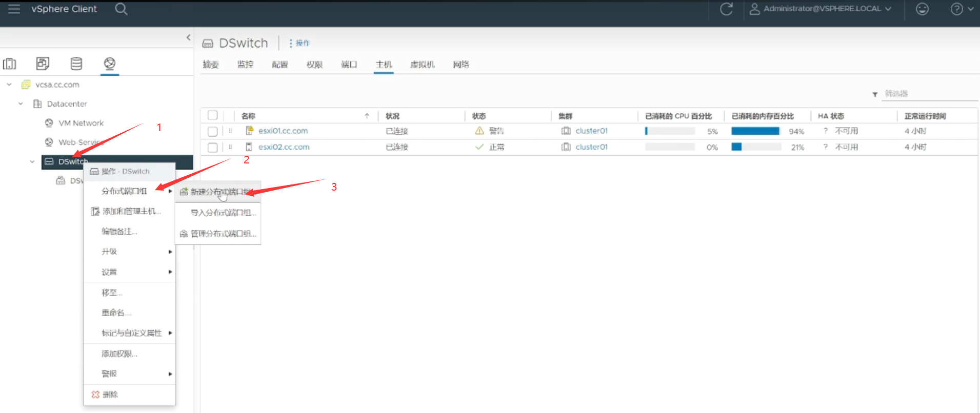Select Edit Notes menu entry
The width and height of the screenshot is (980, 413).
(130, 232)
